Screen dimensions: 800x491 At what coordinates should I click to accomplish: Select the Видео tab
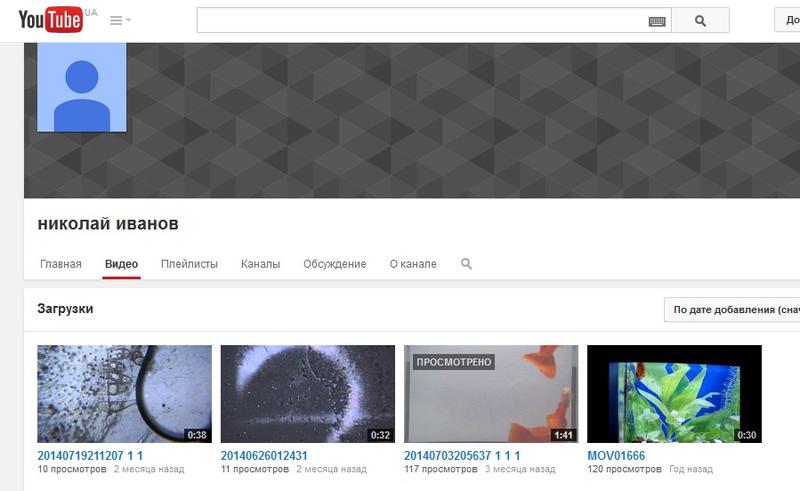[121, 264]
